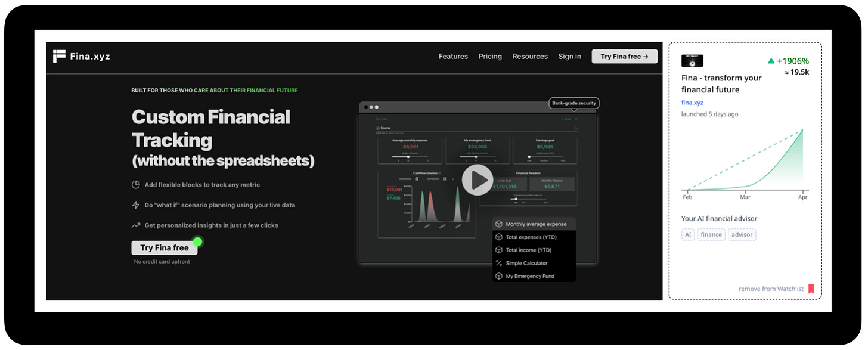Click the ≈ 19.5k visits value
This screenshot has width=868, height=350.
[x=797, y=73]
